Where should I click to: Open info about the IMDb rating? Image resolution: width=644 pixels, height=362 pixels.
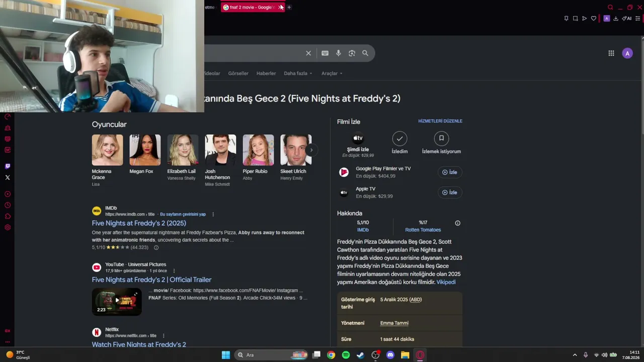tap(156, 247)
